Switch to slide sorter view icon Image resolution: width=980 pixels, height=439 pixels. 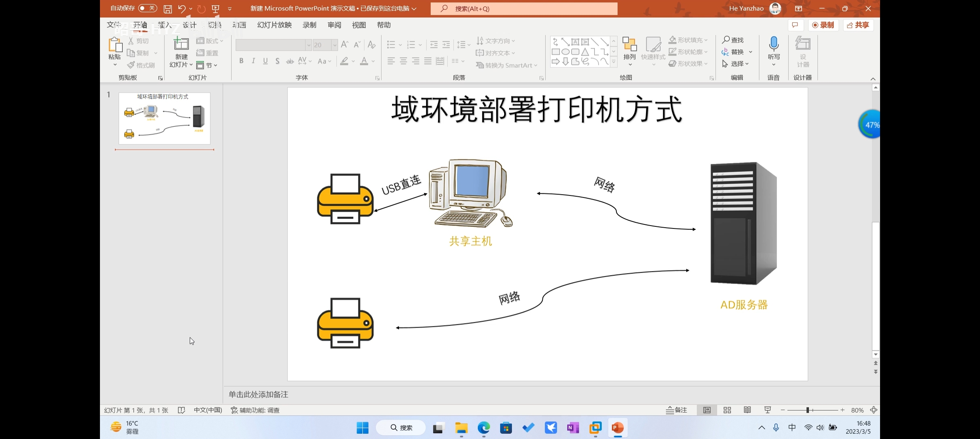click(727, 410)
